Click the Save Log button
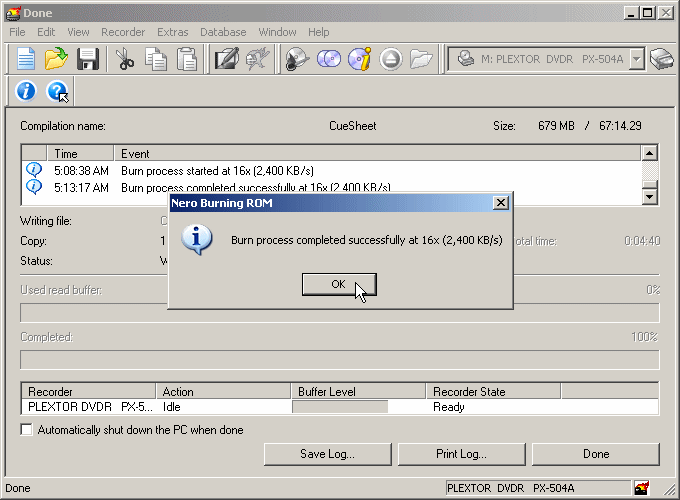680x500 pixels. (327, 454)
